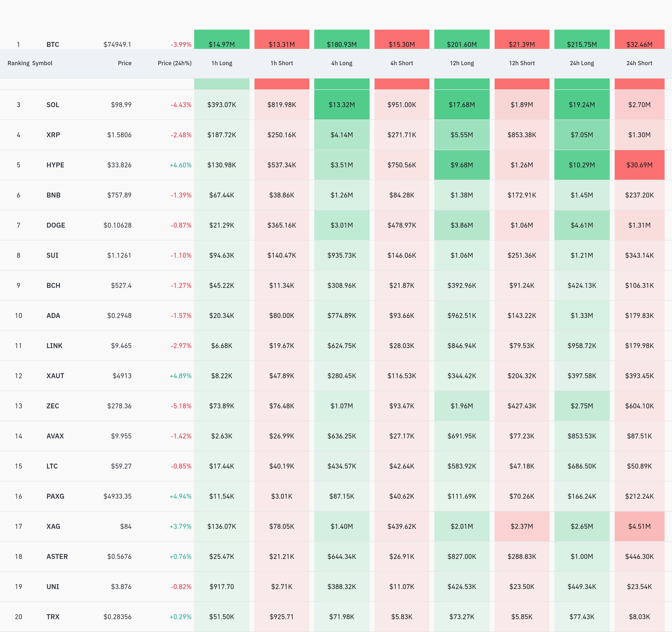Image resolution: width=672 pixels, height=632 pixels.
Task: Sort by 24h Short column header
Action: (x=639, y=63)
